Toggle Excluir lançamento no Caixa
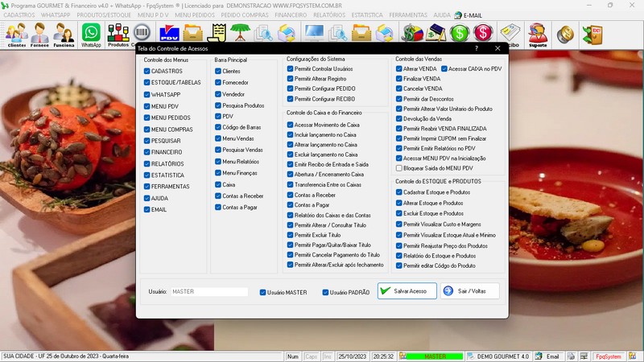Screen dimensions: 644x362 click(x=290, y=154)
